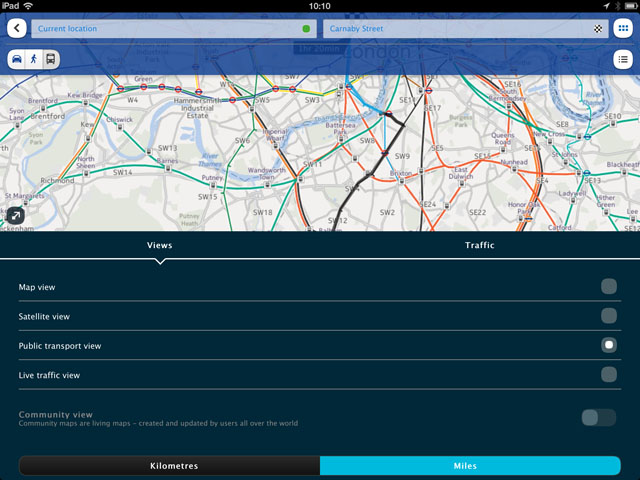Image resolution: width=640 pixels, height=480 pixels.
Task: Toggle the Community view switch
Action: pyautogui.click(x=598, y=418)
